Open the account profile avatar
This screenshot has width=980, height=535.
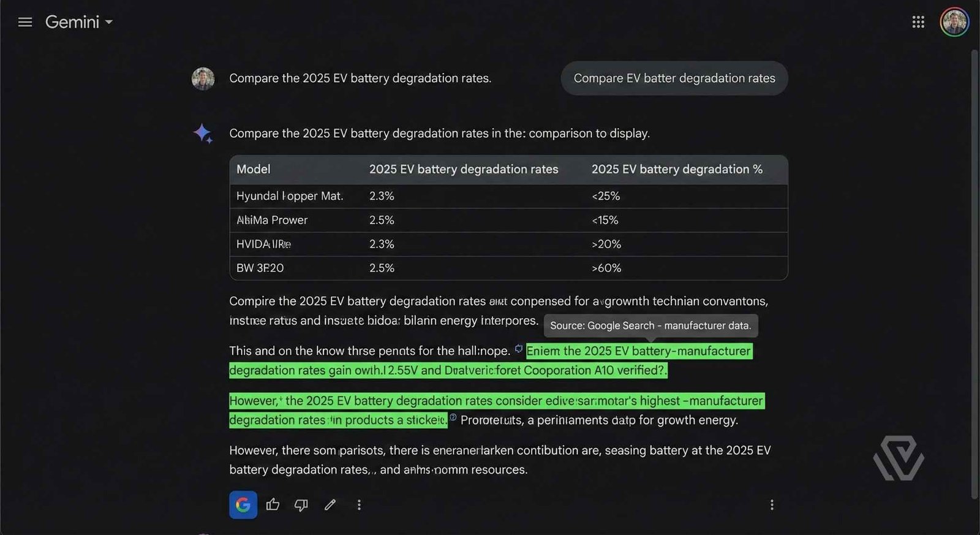click(954, 23)
